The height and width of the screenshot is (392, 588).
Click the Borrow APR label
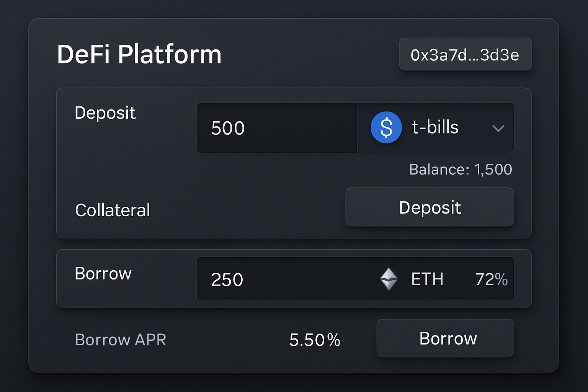121,339
